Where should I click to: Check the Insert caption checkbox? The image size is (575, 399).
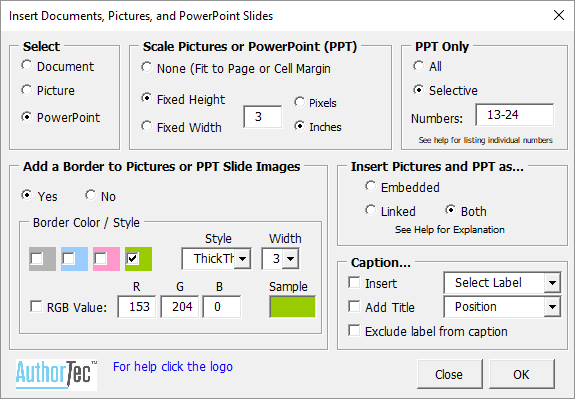354,283
